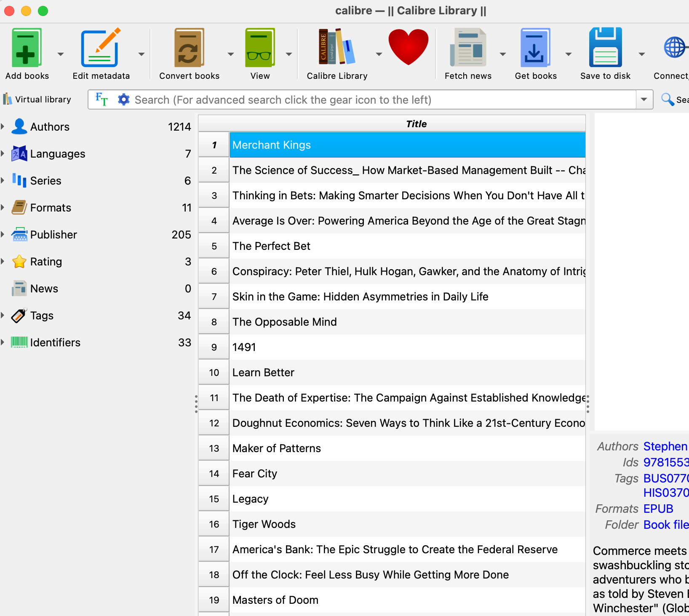Expand the Authors tree node
Viewport: 689px width, 616px height.
[3, 126]
